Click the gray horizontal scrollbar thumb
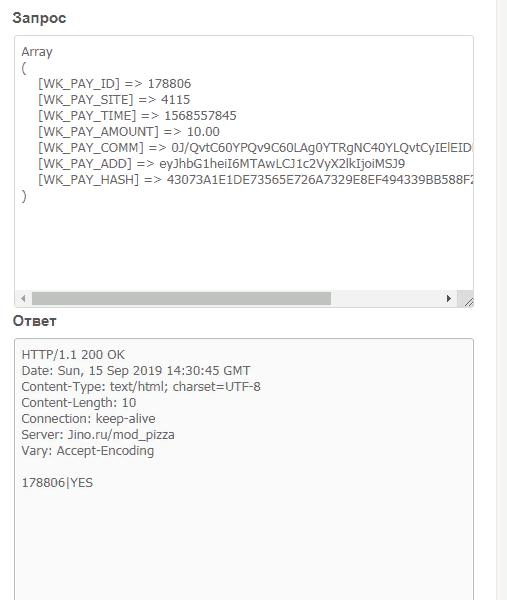This screenshot has height=600, width=507. click(x=181, y=298)
